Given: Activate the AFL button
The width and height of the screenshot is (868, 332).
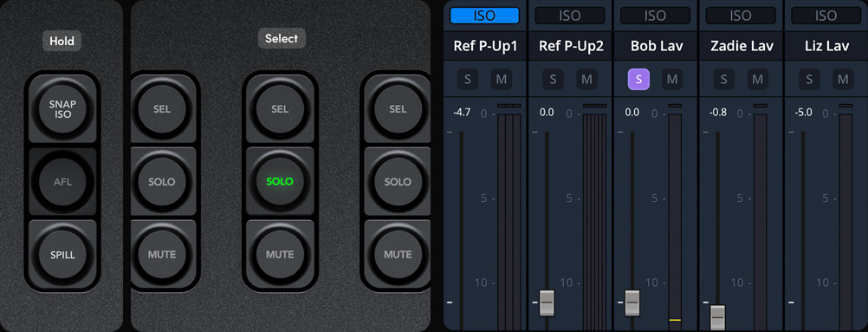Looking at the screenshot, I should click(x=62, y=181).
